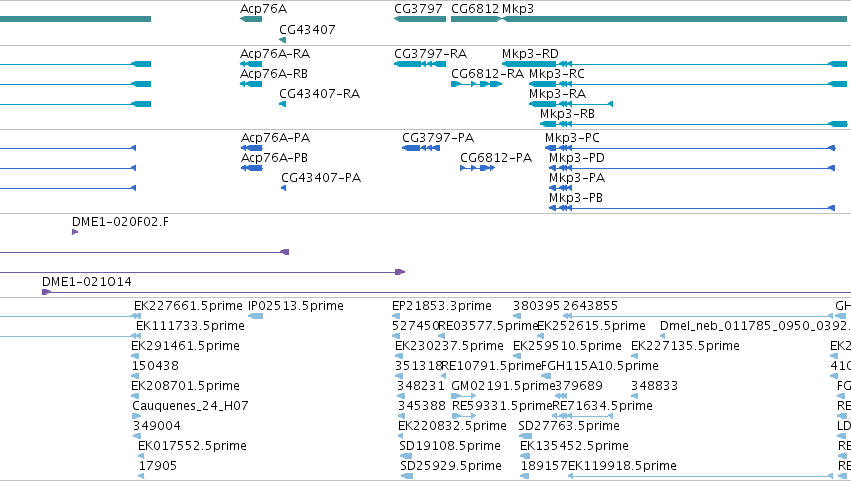Select EST IP02513.5prime
This screenshot has height=481, width=851.
click(256, 317)
